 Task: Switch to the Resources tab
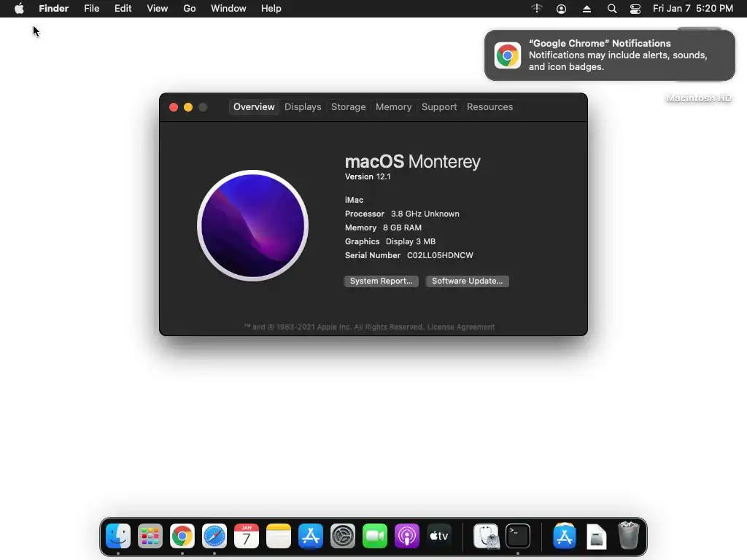coord(489,107)
